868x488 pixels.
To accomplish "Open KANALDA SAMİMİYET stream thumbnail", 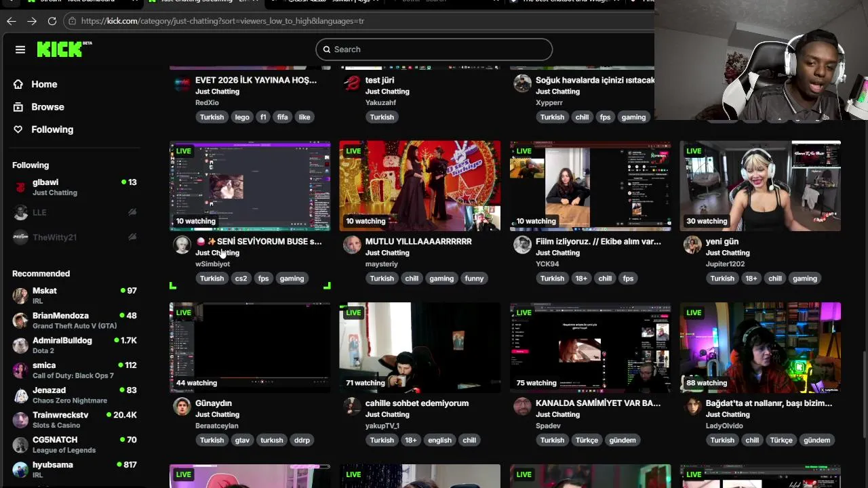I will tap(590, 348).
